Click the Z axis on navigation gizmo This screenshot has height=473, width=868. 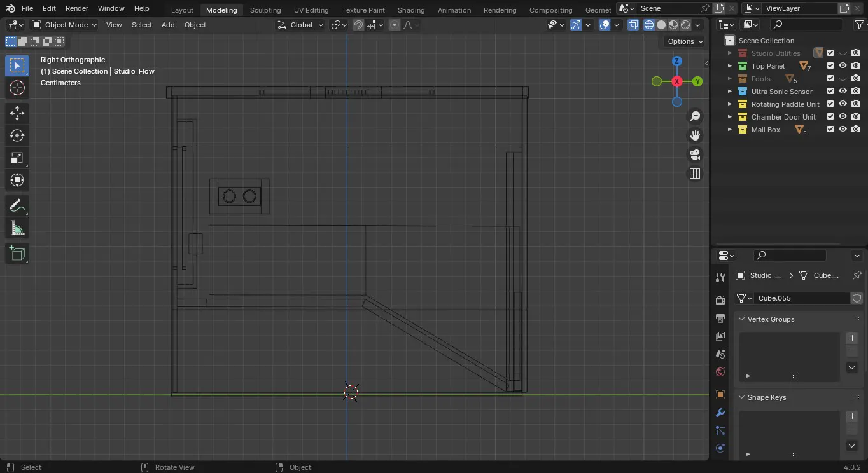(677, 61)
